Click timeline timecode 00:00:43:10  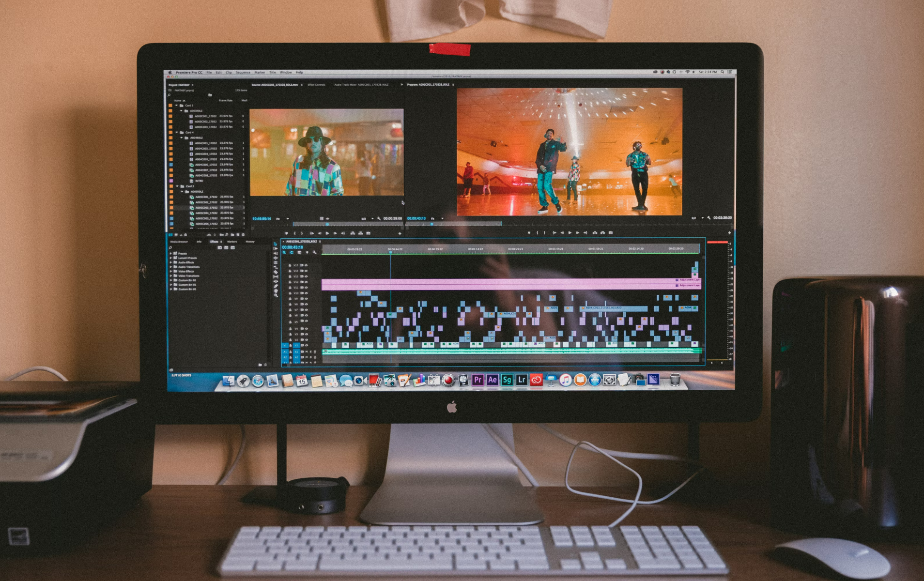pyautogui.click(x=293, y=247)
